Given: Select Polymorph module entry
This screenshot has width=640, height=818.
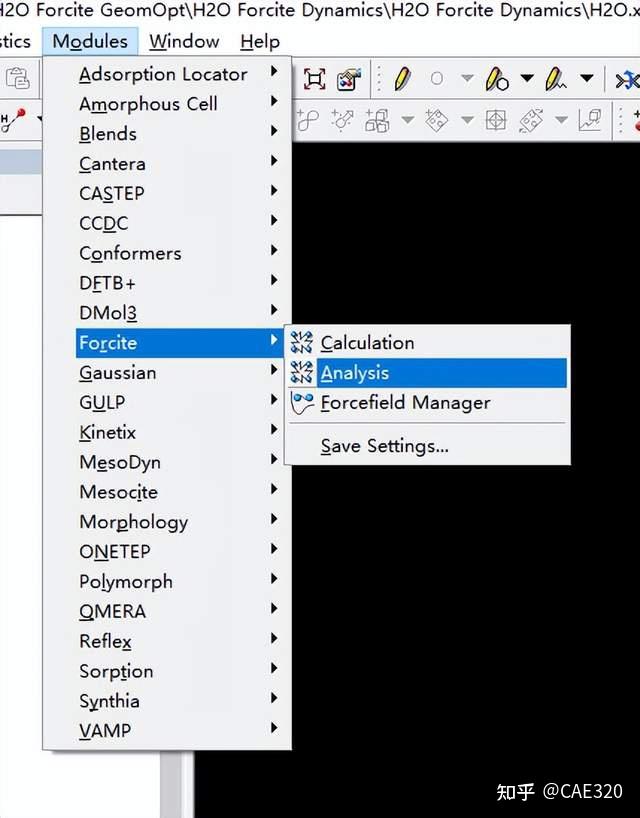Looking at the screenshot, I should tap(179, 581).
